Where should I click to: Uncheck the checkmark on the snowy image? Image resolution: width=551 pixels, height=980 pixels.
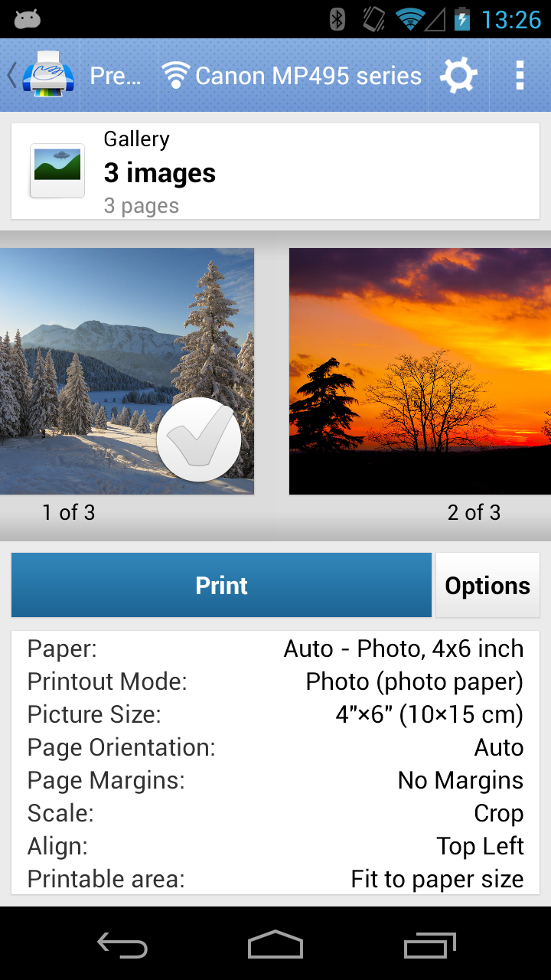pos(199,439)
